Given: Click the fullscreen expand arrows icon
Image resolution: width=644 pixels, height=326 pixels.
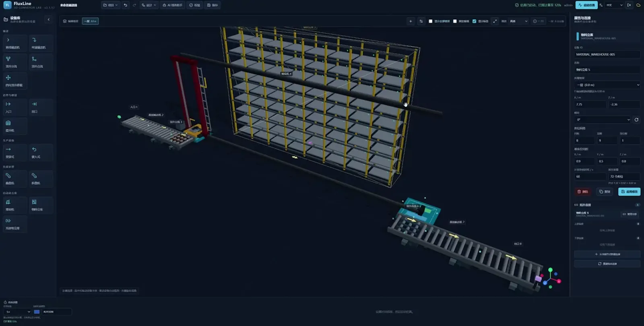Looking at the screenshot, I should pos(495,21).
